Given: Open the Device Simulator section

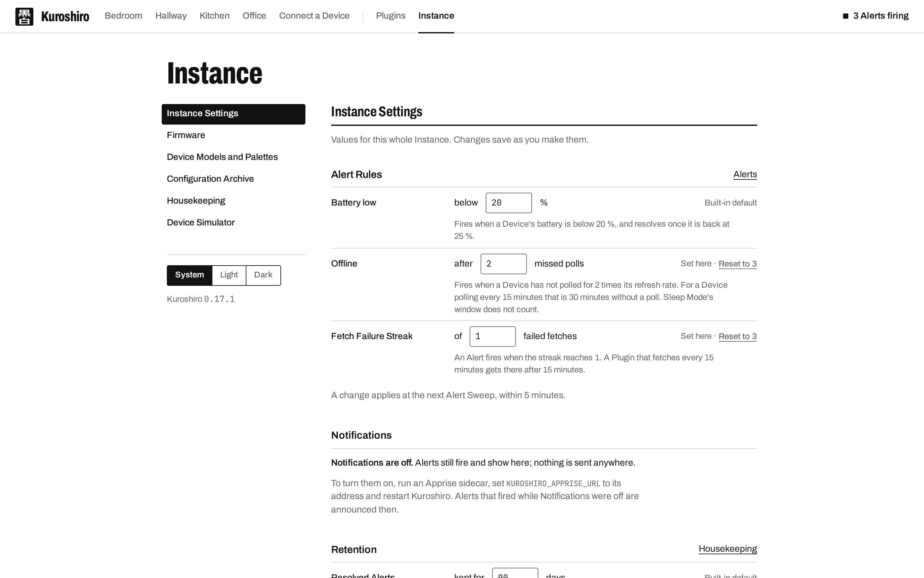Looking at the screenshot, I should (201, 223).
